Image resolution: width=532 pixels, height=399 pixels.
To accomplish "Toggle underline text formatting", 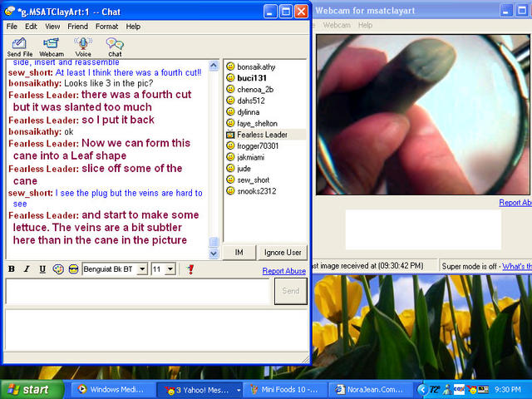I will [x=42, y=269].
